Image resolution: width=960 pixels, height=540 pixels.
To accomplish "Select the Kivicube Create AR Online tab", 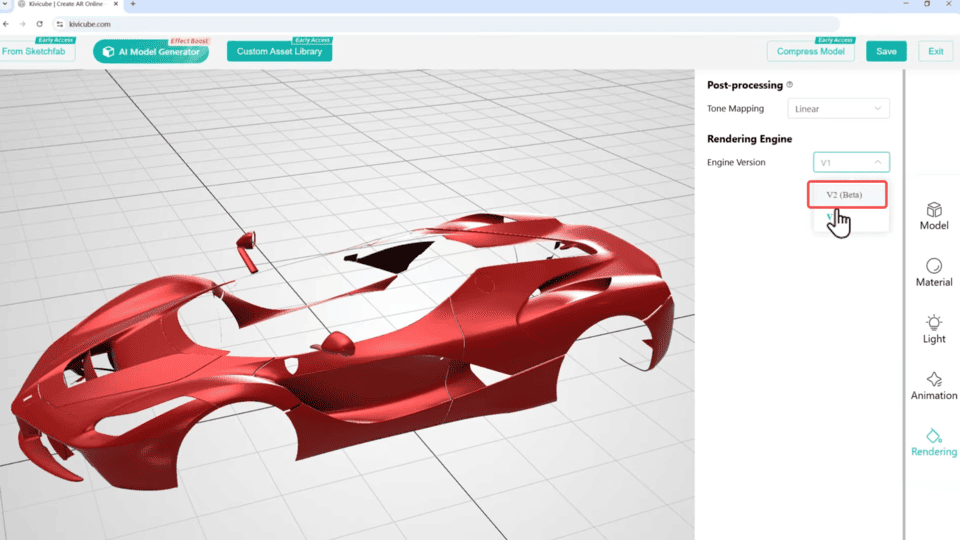I will [66, 4].
